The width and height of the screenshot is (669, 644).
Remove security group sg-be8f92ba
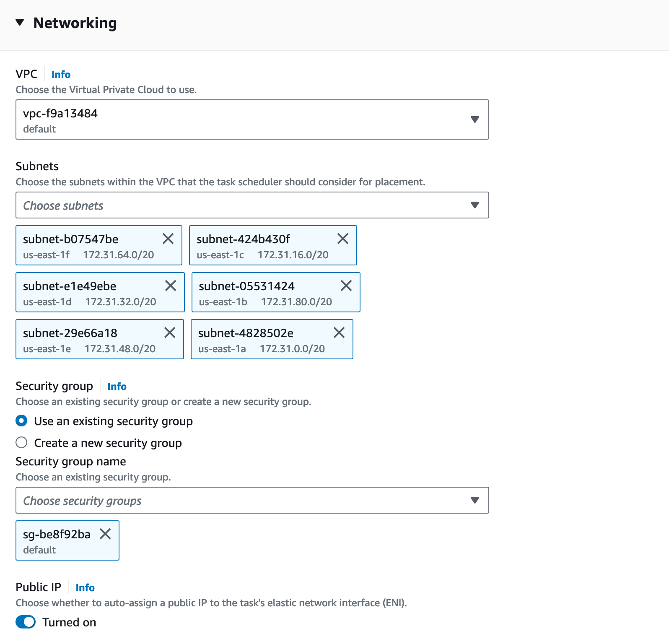click(x=105, y=534)
